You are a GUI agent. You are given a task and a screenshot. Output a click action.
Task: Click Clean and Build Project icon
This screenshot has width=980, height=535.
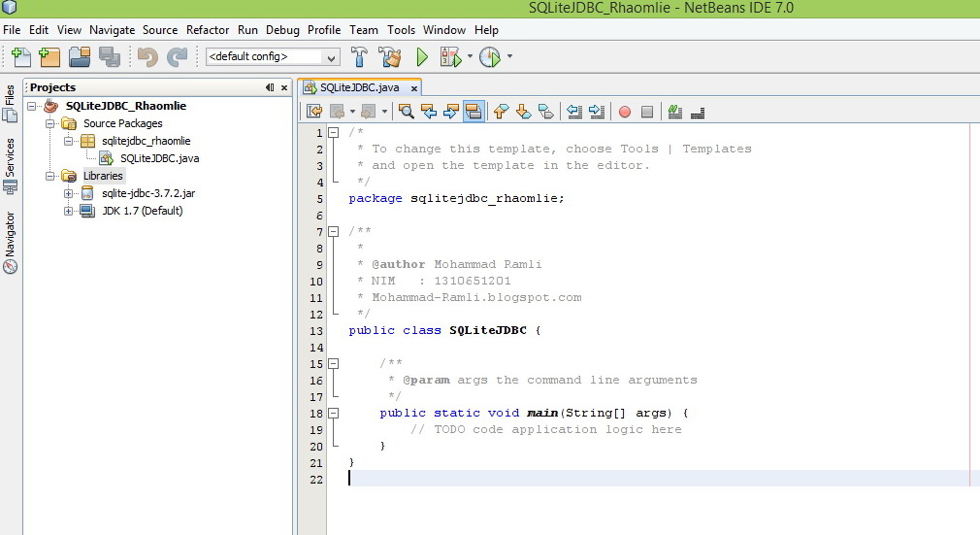tap(390, 57)
